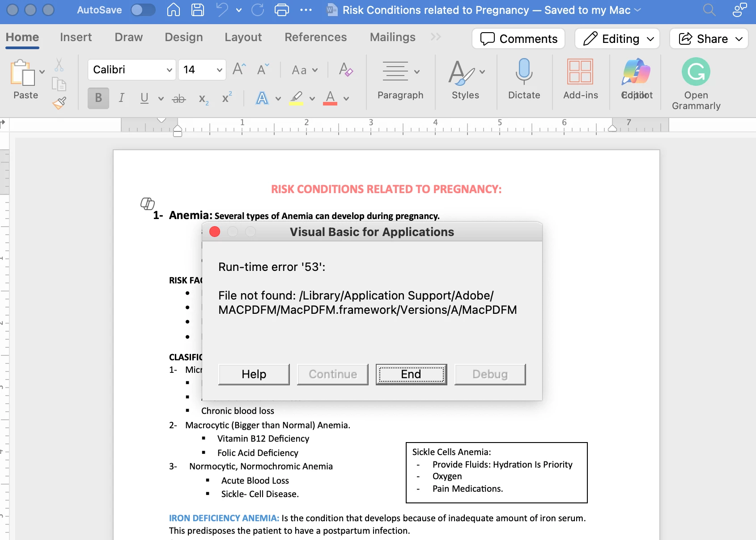Switch to the Mailings tab

393,37
